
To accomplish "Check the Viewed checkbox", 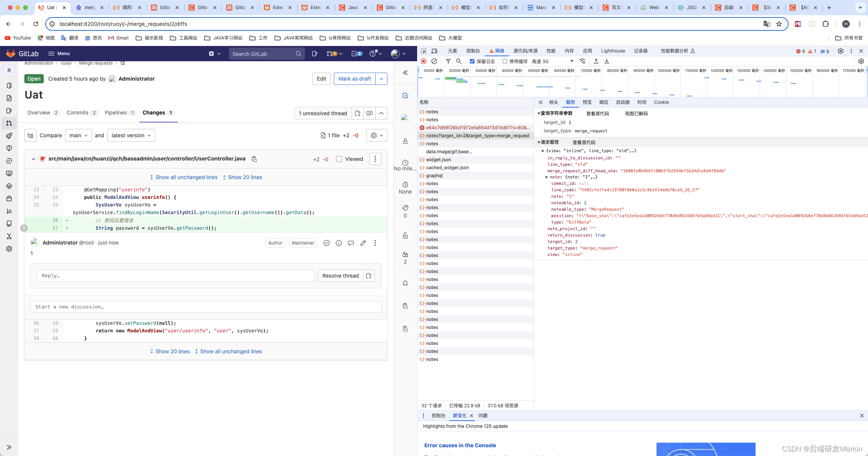I will click(339, 159).
